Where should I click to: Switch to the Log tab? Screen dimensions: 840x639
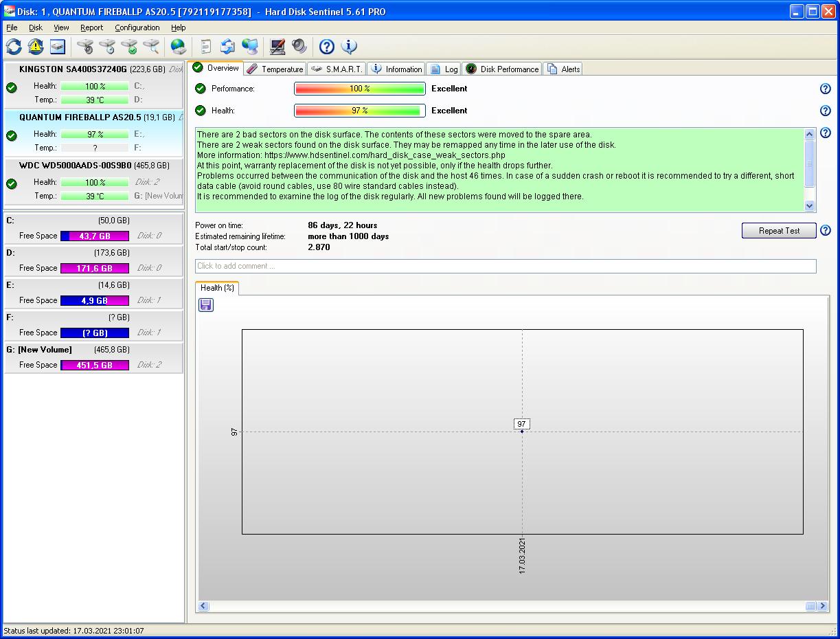point(444,69)
